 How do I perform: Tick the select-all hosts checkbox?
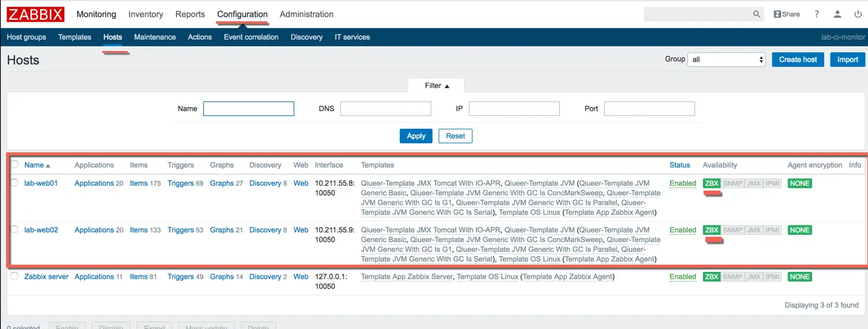point(15,164)
